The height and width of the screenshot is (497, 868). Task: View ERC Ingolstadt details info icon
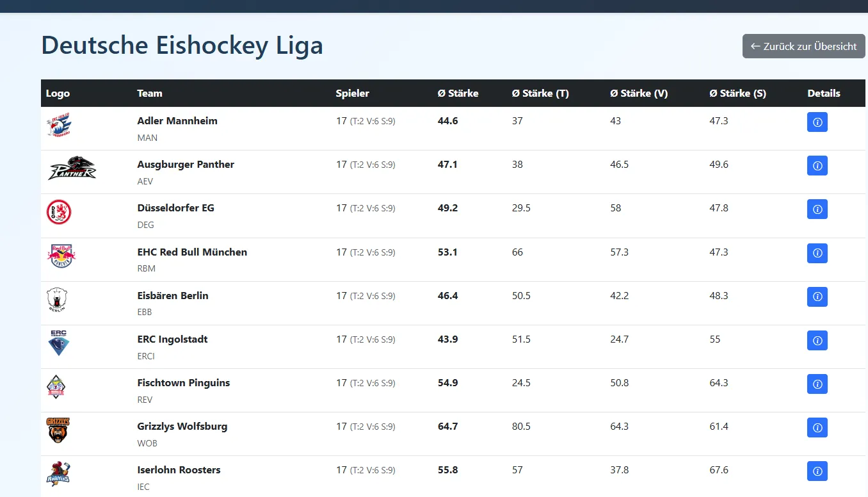(x=817, y=340)
